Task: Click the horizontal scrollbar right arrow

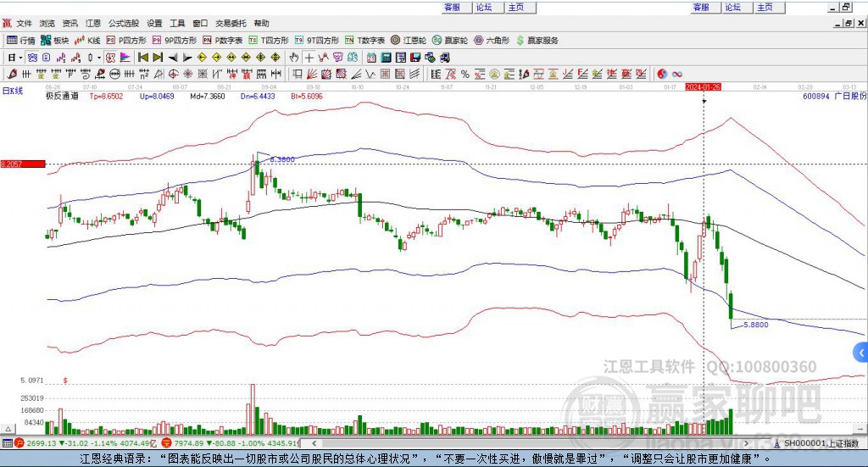Action: [746, 443]
